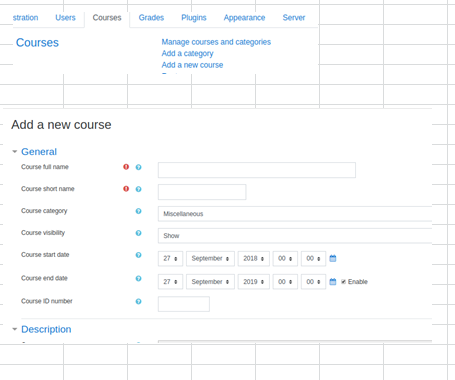455x380 pixels.
Task: Toggle the Enable checkbox for end date
Action: (343, 282)
